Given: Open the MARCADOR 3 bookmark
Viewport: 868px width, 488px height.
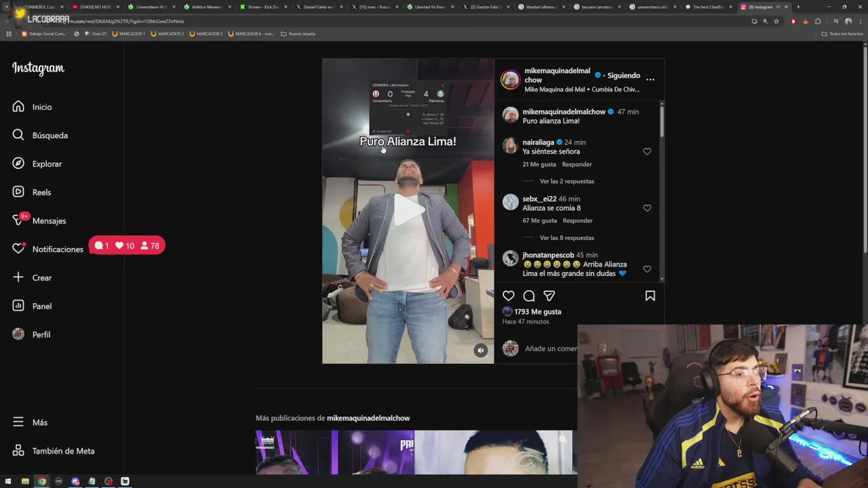Looking at the screenshot, I should click(x=205, y=33).
